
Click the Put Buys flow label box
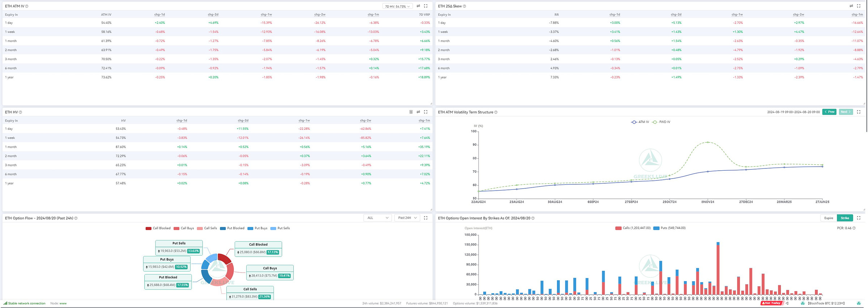(x=167, y=264)
